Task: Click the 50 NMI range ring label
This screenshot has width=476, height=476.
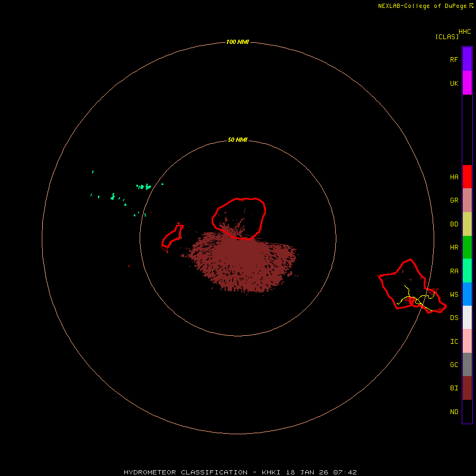Action: [237, 140]
